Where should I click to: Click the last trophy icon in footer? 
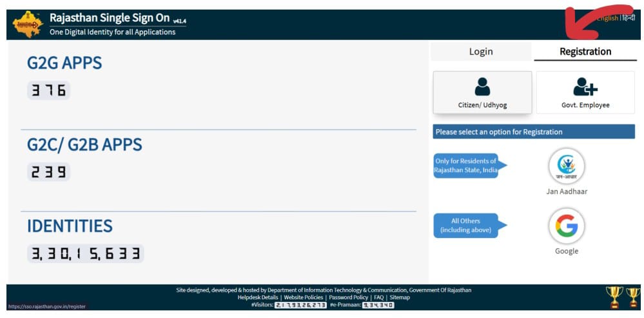click(x=633, y=298)
